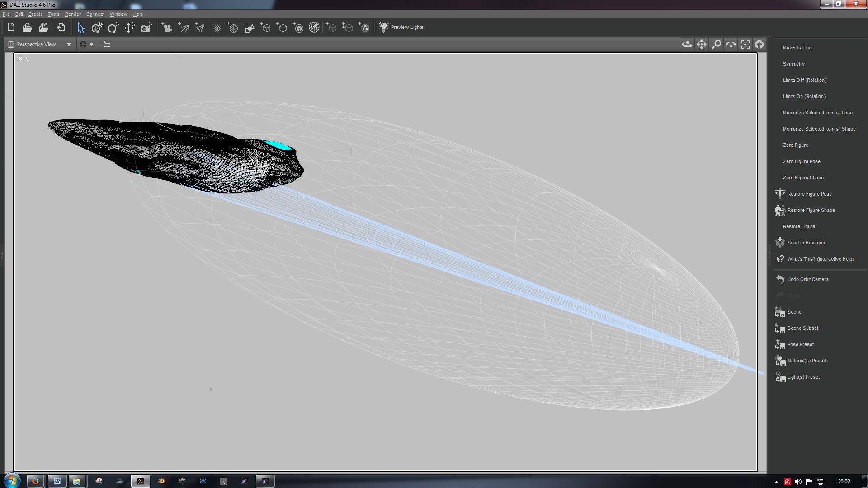868x488 pixels.
Task: Toggle the viewport options list icon
Action: point(107,44)
